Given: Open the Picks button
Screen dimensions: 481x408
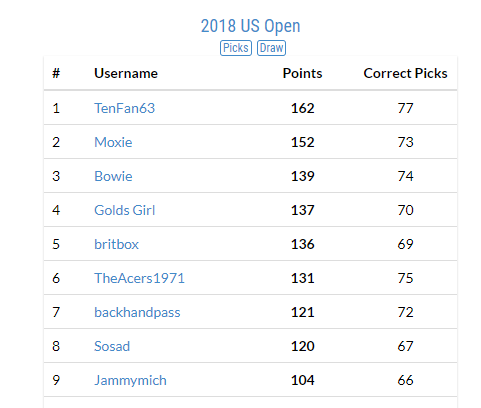Looking at the screenshot, I should pos(236,48).
